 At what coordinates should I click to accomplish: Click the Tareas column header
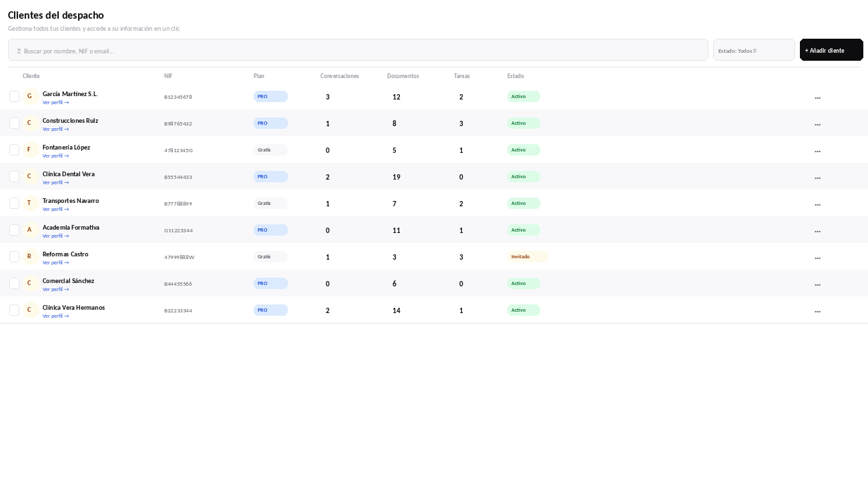pyautogui.click(x=462, y=76)
